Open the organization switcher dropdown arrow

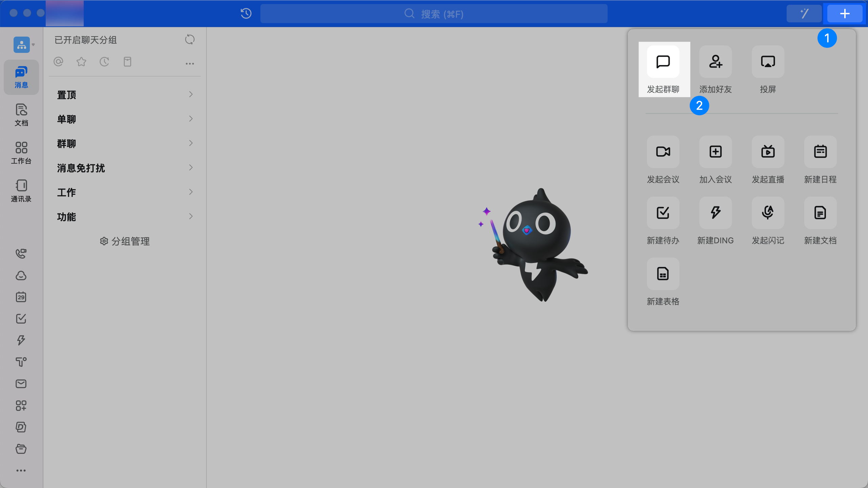click(x=33, y=45)
